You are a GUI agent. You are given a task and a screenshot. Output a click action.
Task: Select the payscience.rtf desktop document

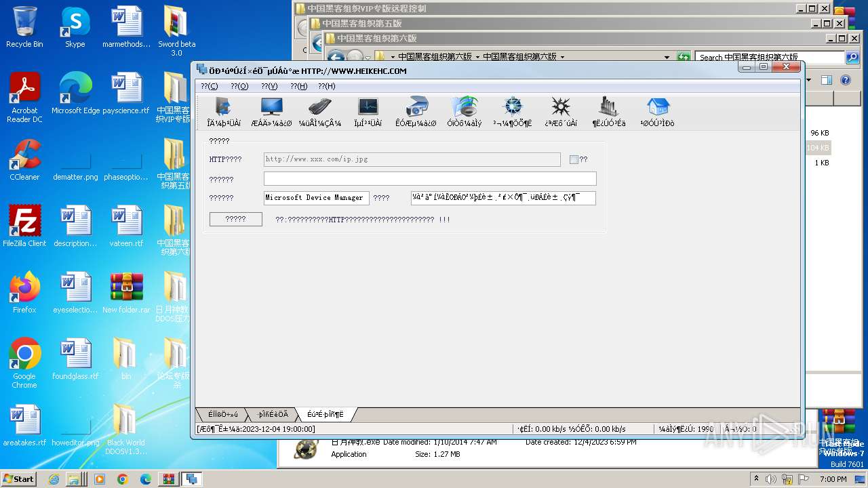(126, 93)
